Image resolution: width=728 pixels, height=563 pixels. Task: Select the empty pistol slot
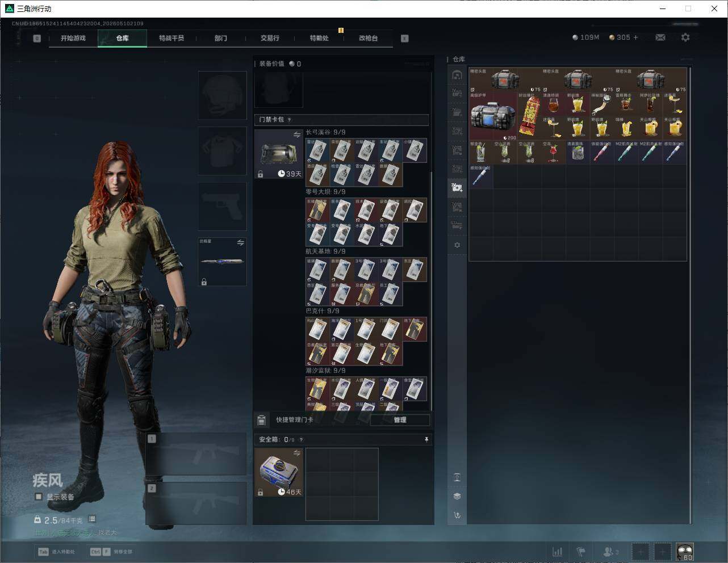click(x=223, y=206)
